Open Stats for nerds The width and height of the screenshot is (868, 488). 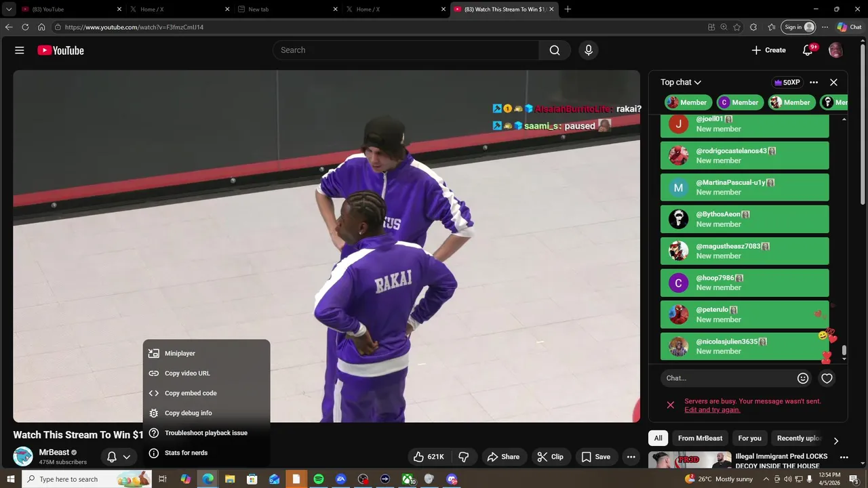click(207, 453)
